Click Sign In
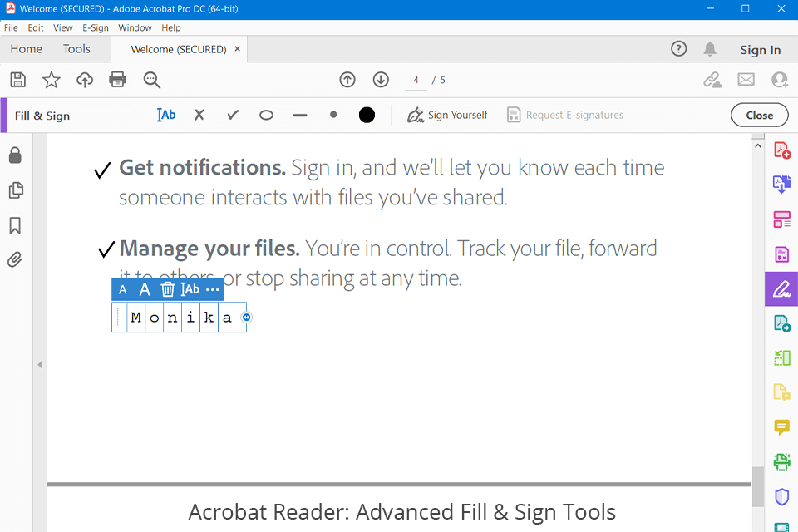This screenshot has height=532, width=798. (x=760, y=50)
